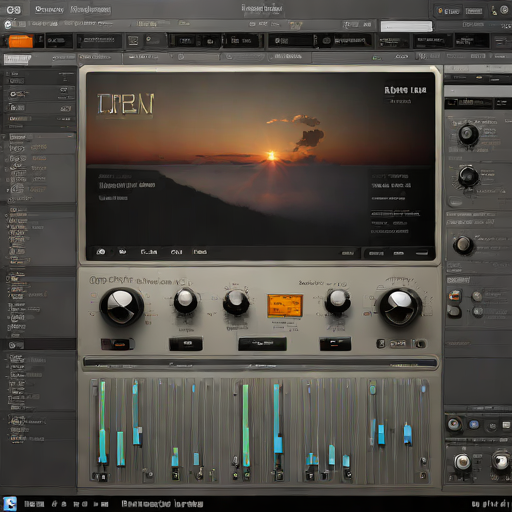Adjust the beige knob in the right panel
The height and width of the screenshot is (512, 512).
463,245
